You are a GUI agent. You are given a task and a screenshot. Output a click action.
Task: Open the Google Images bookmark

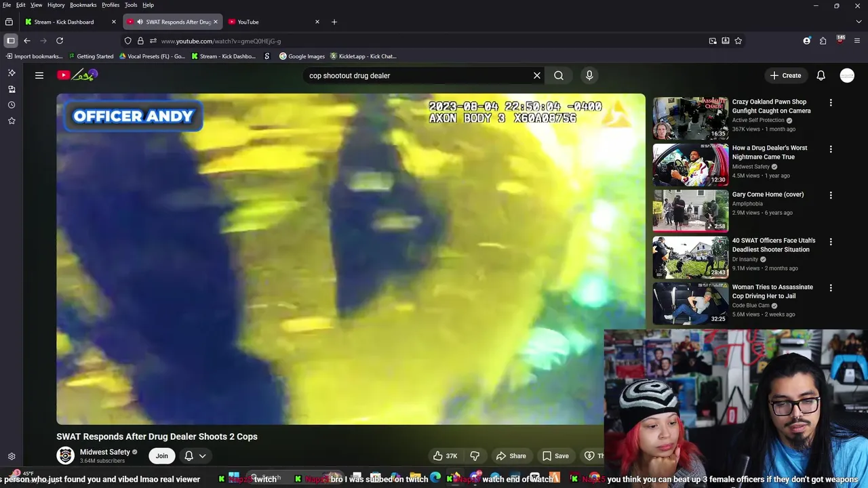[302, 56]
